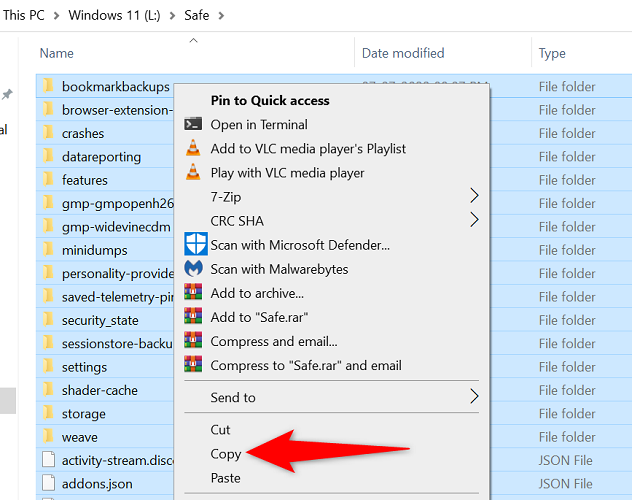Sort by the Date modified column header
Viewport: 632px width, 500px height.
click(x=403, y=53)
